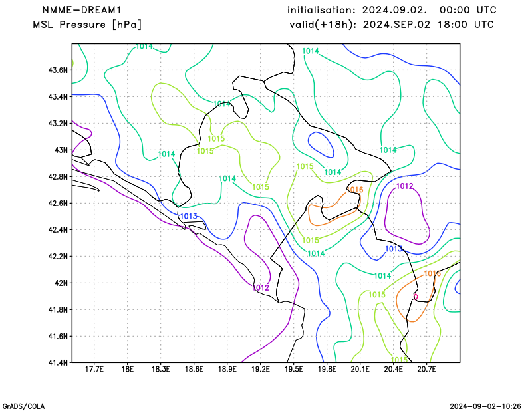Click the 42.4N latitude axis label
532x411 pixels.
58,229
